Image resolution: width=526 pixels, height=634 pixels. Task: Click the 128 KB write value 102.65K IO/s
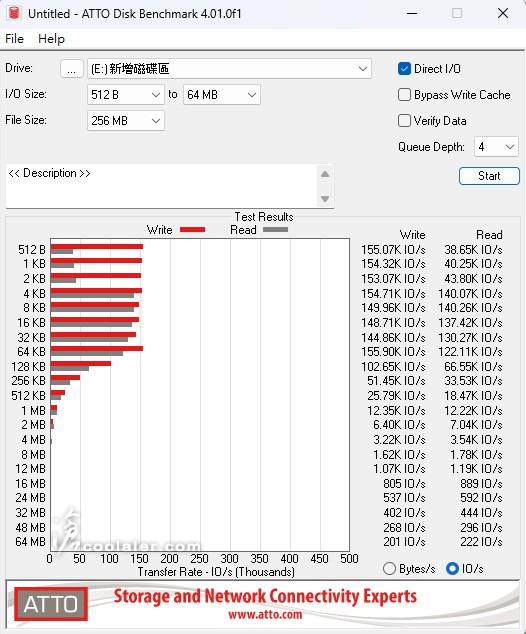393,367
